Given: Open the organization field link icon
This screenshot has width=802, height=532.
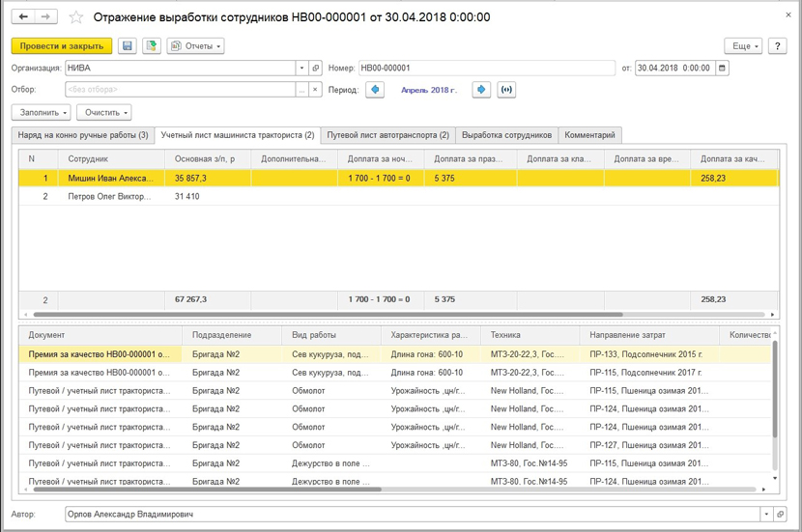Looking at the screenshot, I should (316, 69).
